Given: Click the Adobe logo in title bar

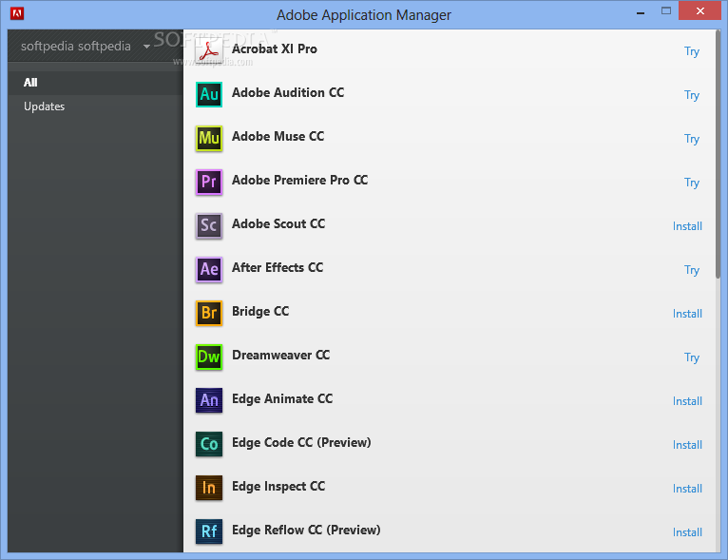Looking at the screenshot, I should (17, 13).
